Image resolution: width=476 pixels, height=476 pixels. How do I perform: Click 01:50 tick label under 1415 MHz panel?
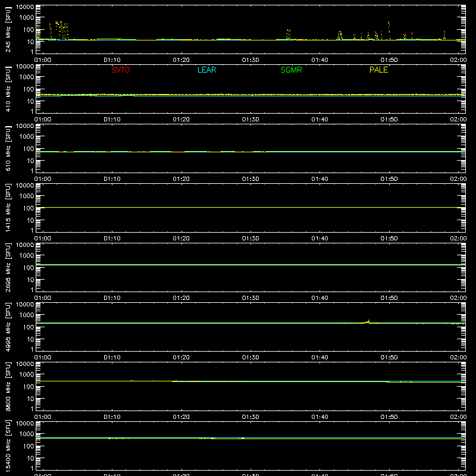pyautogui.click(x=389, y=239)
